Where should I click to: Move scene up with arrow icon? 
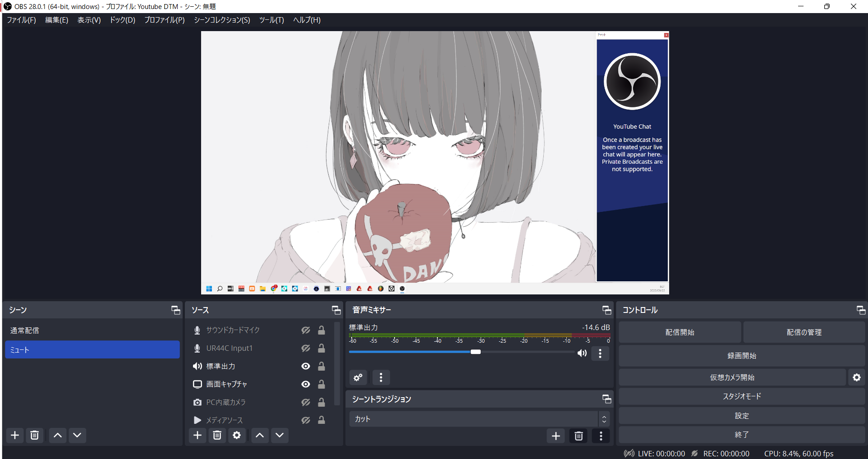coord(58,435)
